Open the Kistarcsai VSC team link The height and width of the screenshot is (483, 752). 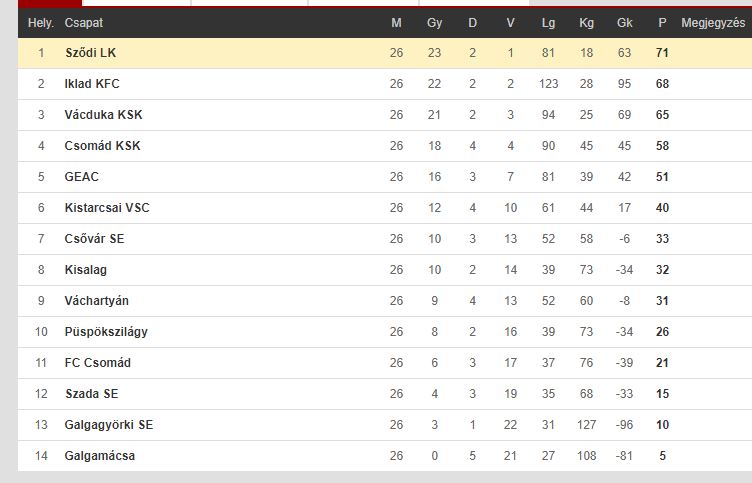107,208
